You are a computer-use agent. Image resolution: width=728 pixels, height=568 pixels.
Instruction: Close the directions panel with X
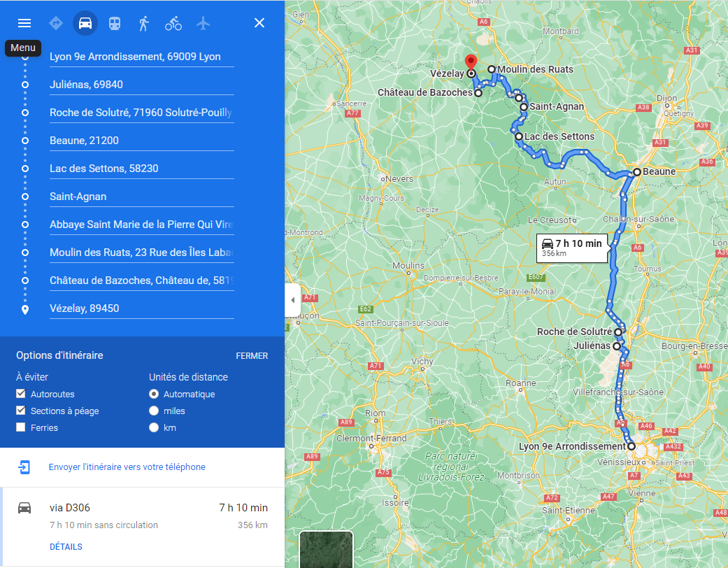[x=259, y=23]
